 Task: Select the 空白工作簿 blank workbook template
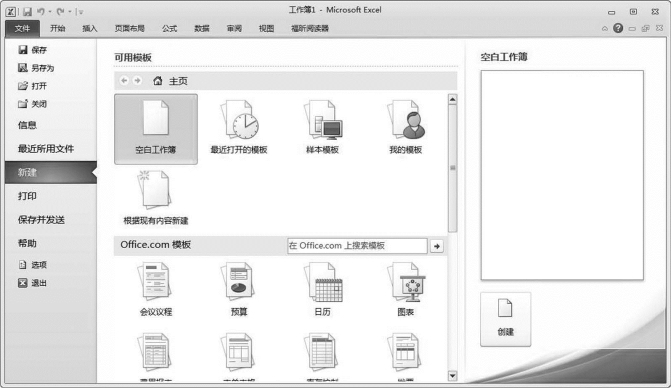(x=156, y=129)
